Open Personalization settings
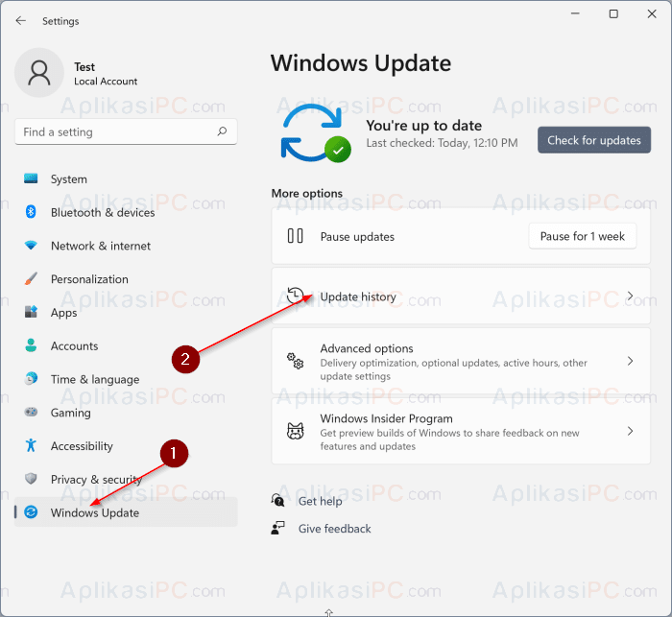Screen dimensions: 672x617 89,279
